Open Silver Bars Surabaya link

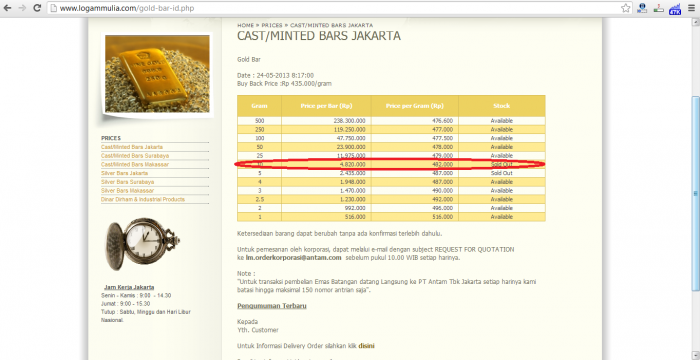127,182
